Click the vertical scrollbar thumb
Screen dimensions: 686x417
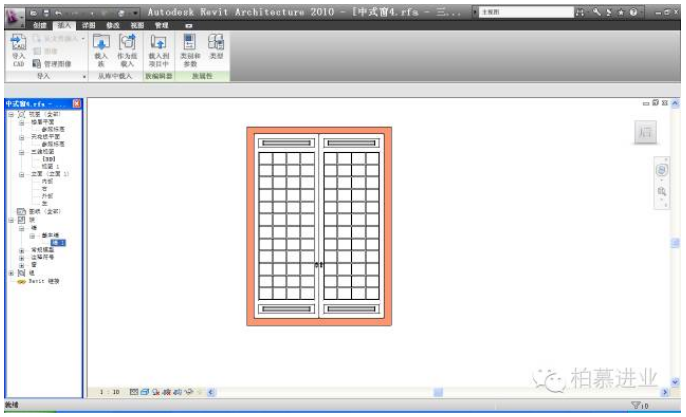point(675,243)
